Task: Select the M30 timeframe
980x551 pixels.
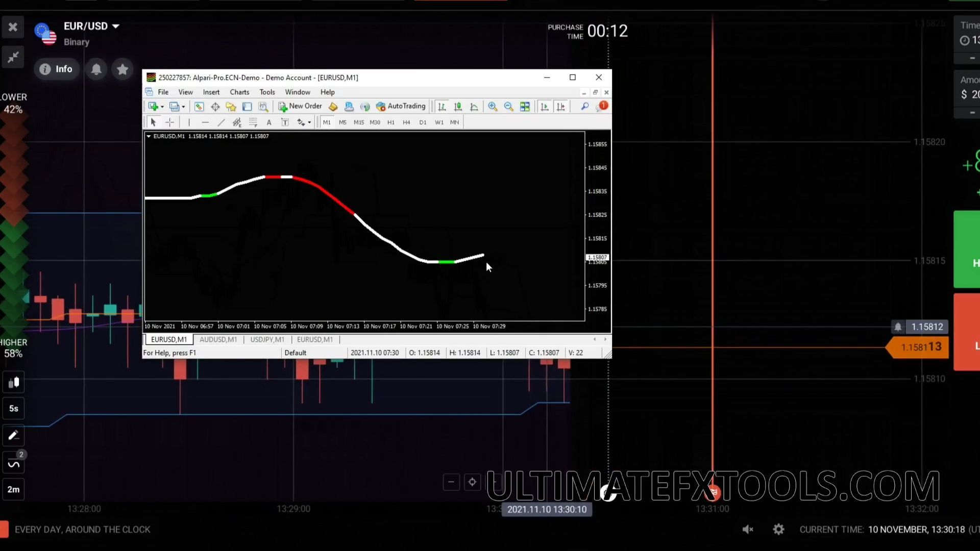Action: pyautogui.click(x=375, y=122)
